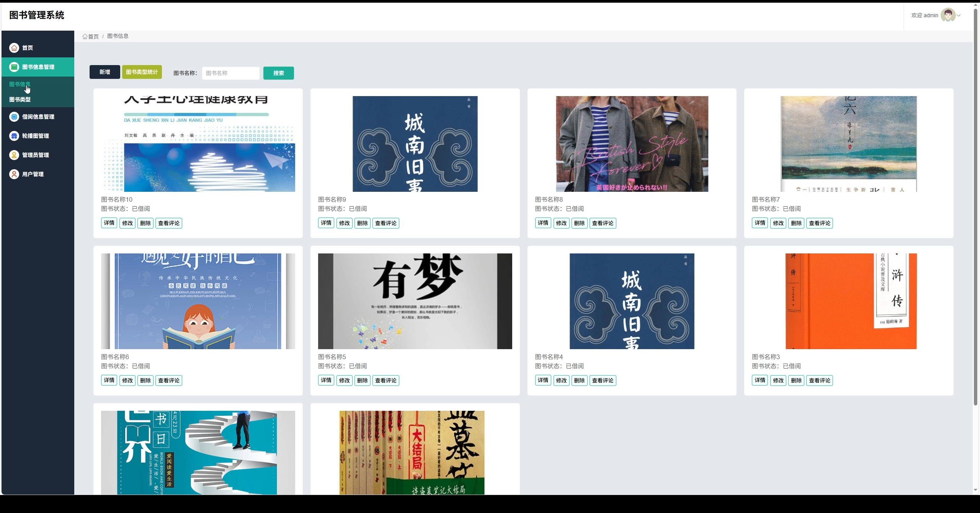Open the 轮播图管理 menu
The image size is (980, 513).
click(x=38, y=136)
